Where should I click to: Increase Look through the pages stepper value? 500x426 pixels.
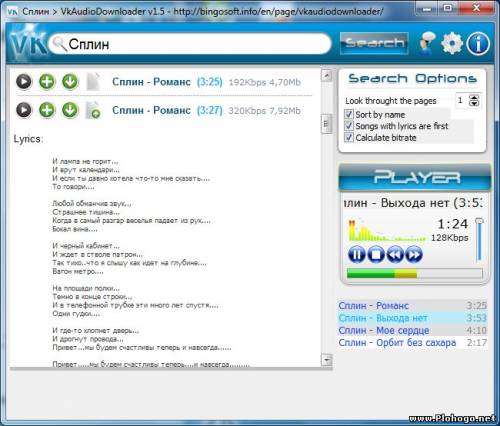(474, 97)
